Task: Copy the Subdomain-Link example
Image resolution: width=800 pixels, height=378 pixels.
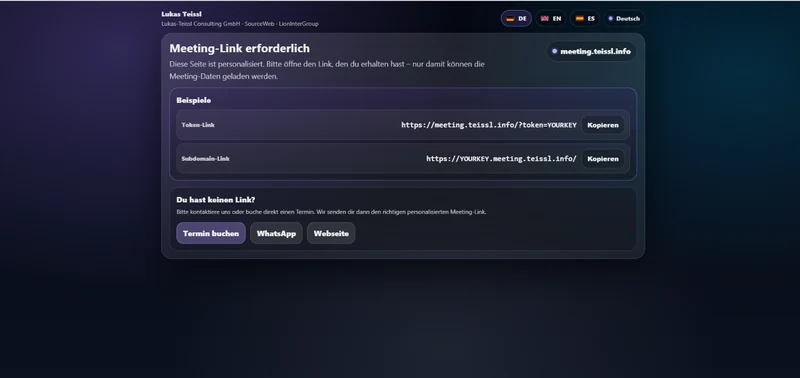Action: coord(603,159)
